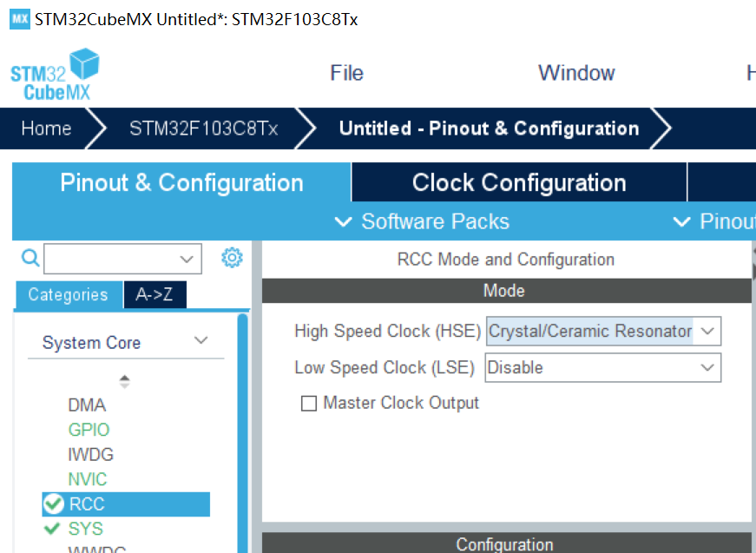Click the RCC green check icon
Viewport: 756px width, 553px height.
54,504
